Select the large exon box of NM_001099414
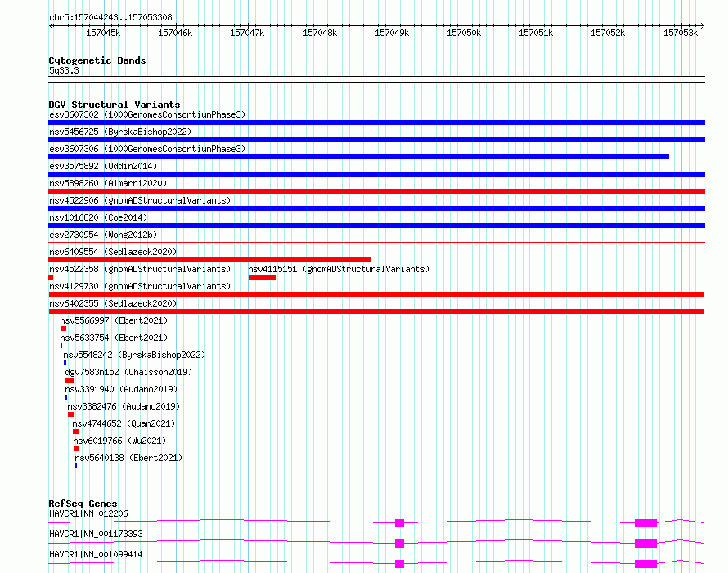Viewport: 728px width, 573px height. pyautogui.click(x=646, y=564)
